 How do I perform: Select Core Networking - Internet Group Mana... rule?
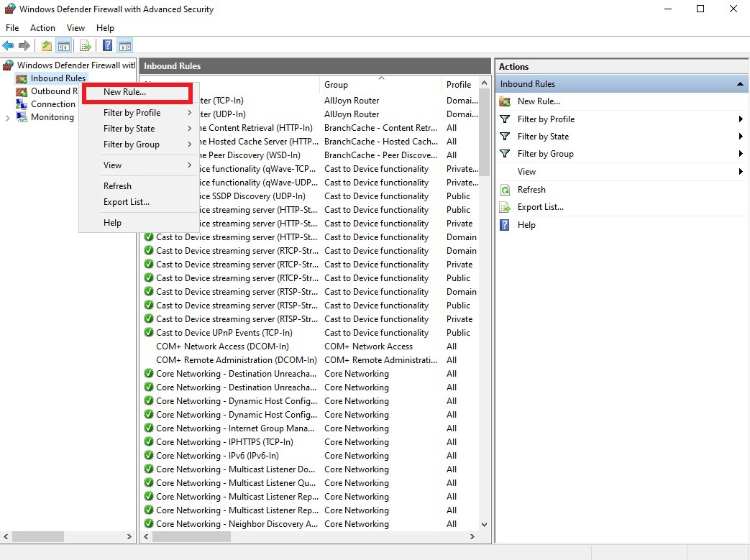tap(235, 428)
